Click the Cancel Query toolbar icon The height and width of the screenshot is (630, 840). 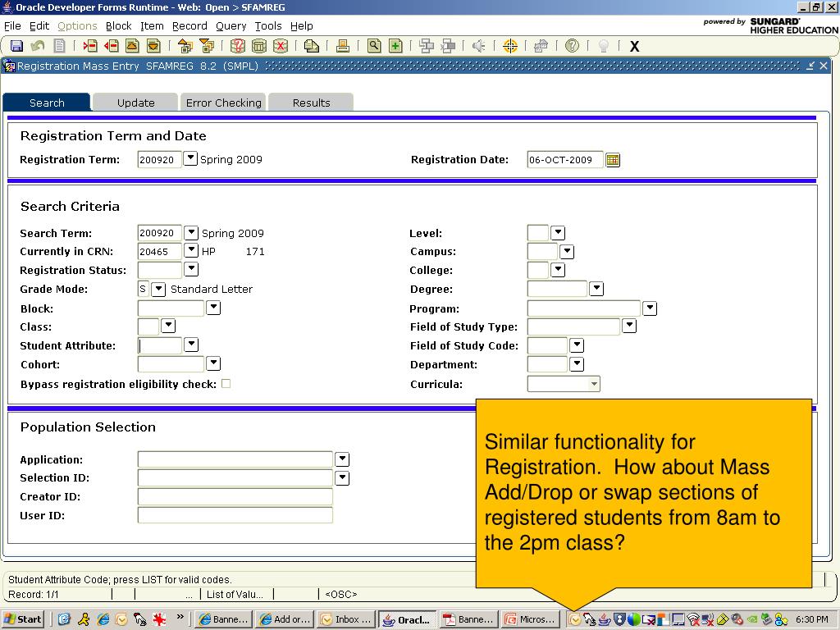click(281, 46)
